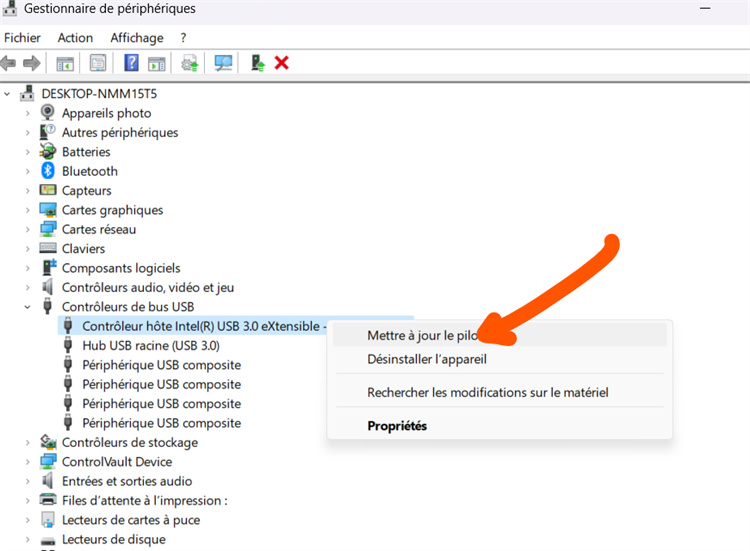Open the ? help menu
Image resolution: width=750 pixels, height=551 pixels.
(183, 38)
